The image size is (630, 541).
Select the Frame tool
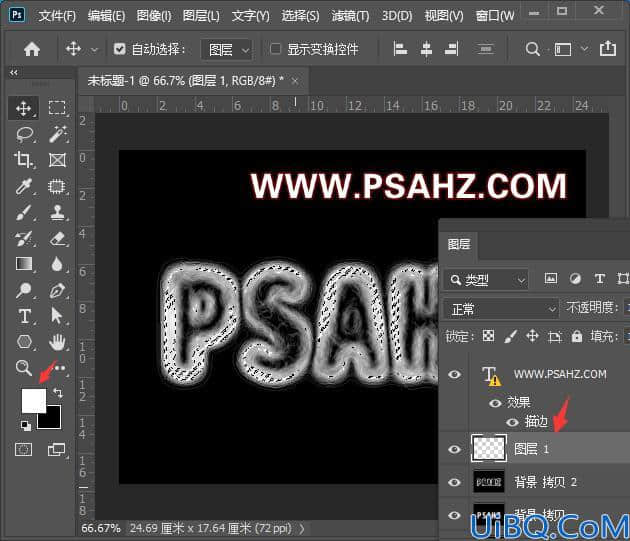[57, 160]
